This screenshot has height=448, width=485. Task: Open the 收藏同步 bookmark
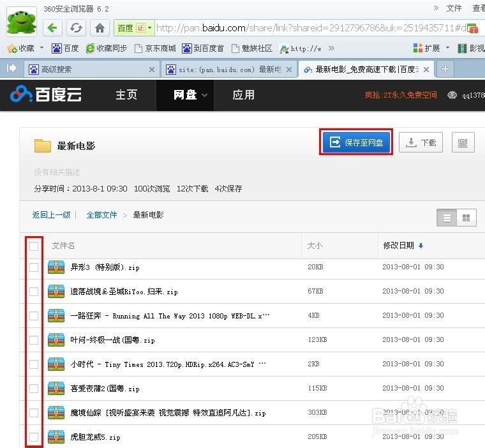click(107, 49)
